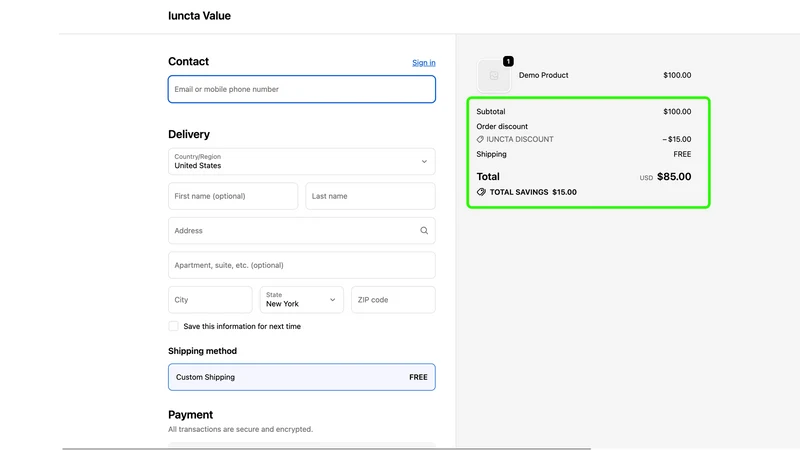Click the First name (optional) field
This screenshot has height=450, width=800.
point(233,196)
